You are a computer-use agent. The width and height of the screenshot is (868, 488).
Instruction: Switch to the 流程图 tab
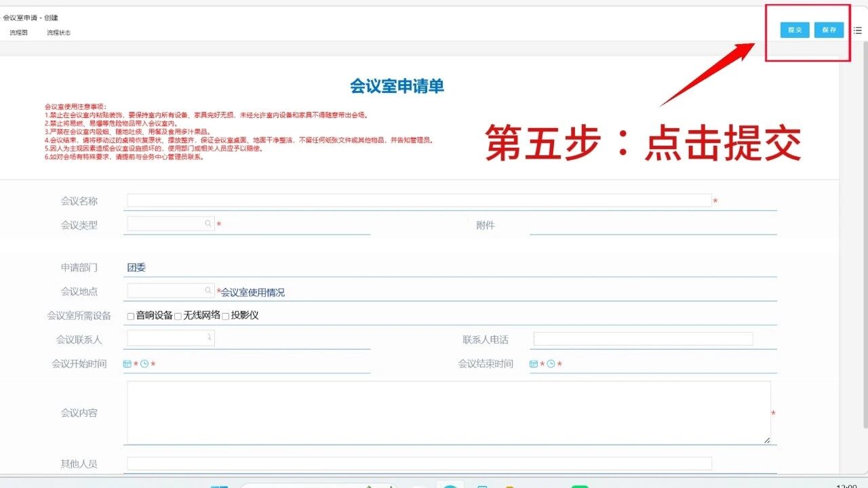click(x=18, y=31)
